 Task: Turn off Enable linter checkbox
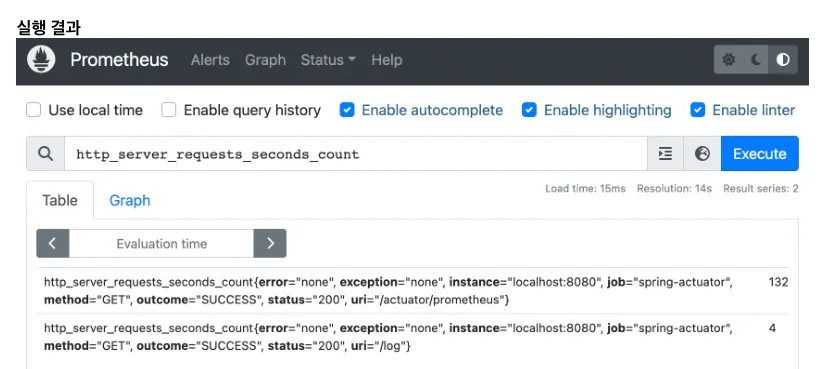coord(698,110)
